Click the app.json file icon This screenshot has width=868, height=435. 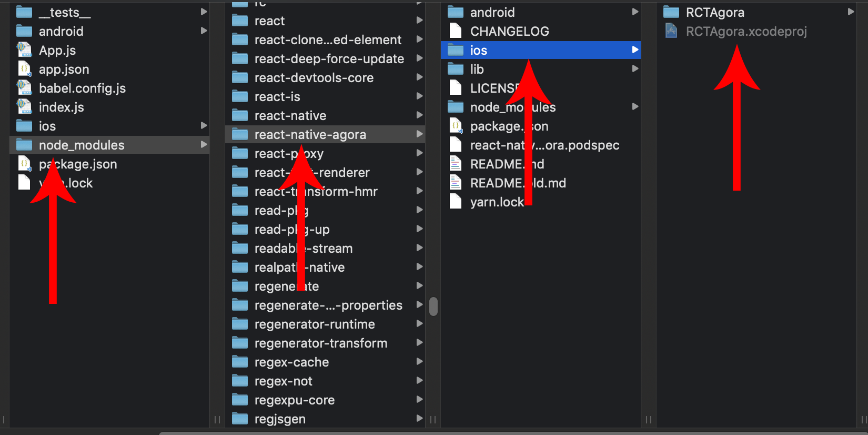coord(24,69)
